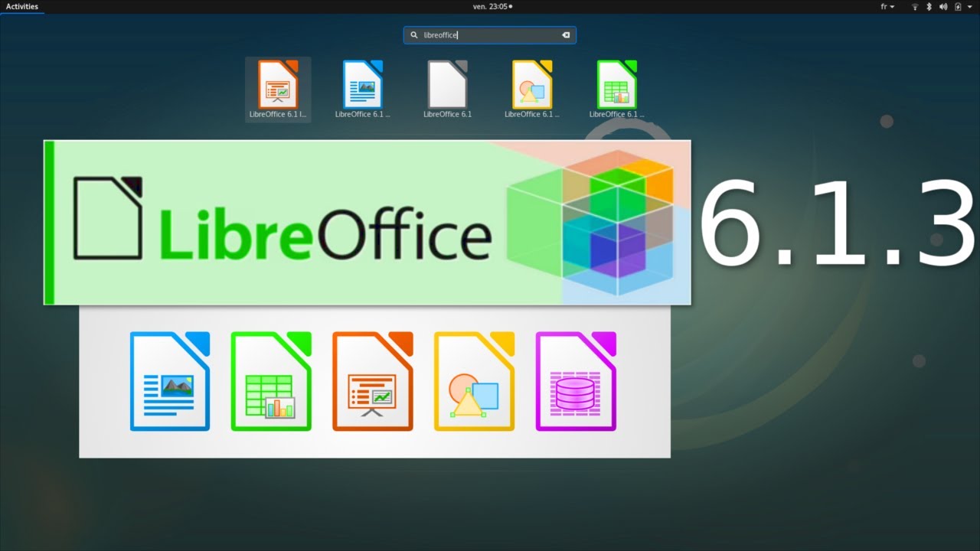Click large Draw icon in white panel
This screenshot has height=551, width=980.
[475, 381]
